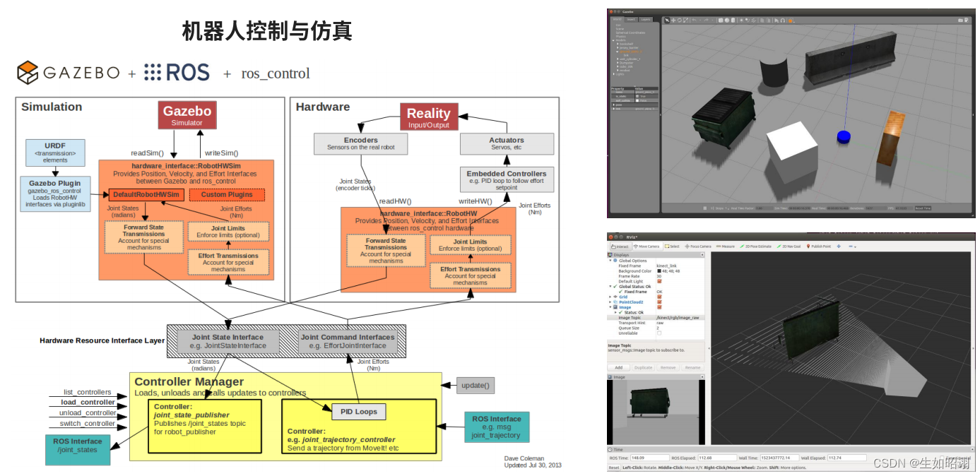Click the blue plus add-tool icon in RViz

839,246
